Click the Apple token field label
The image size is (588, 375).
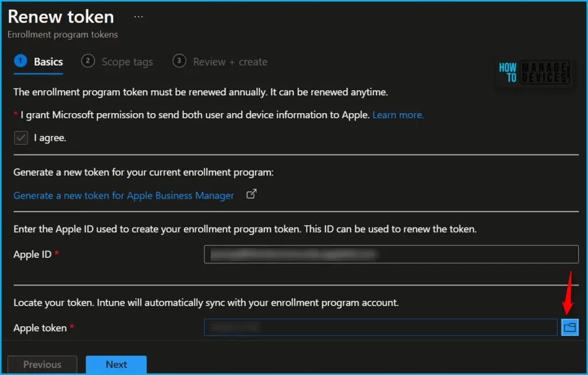[40, 328]
